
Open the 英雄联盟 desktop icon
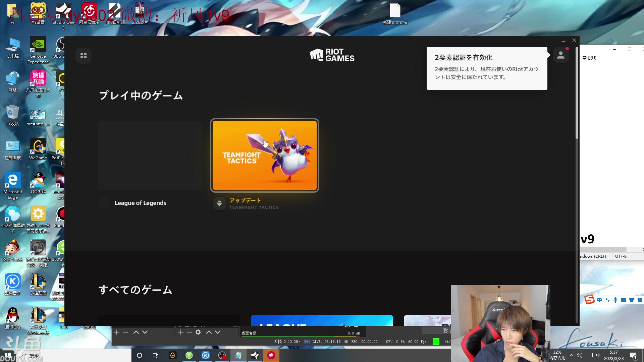[38, 285]
